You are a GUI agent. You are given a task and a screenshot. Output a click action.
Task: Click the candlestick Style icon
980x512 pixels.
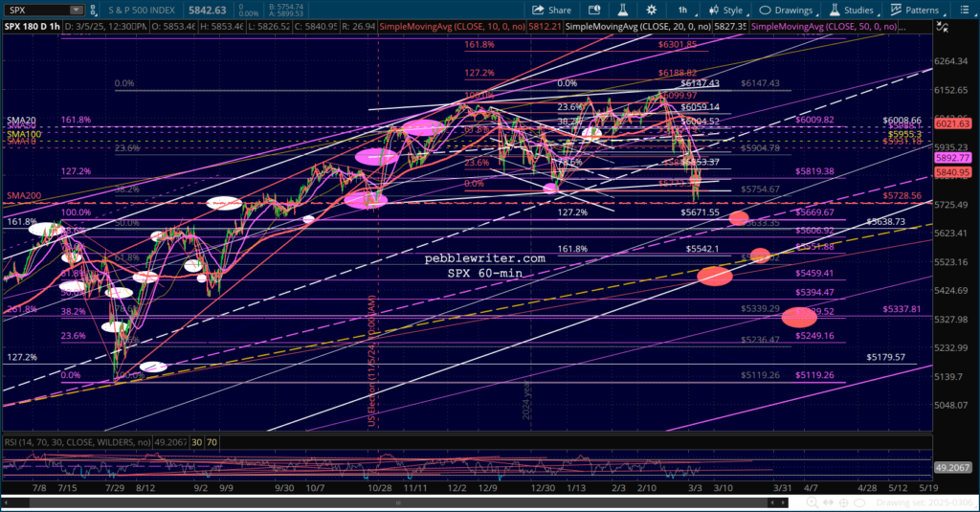tap(714, 10)
